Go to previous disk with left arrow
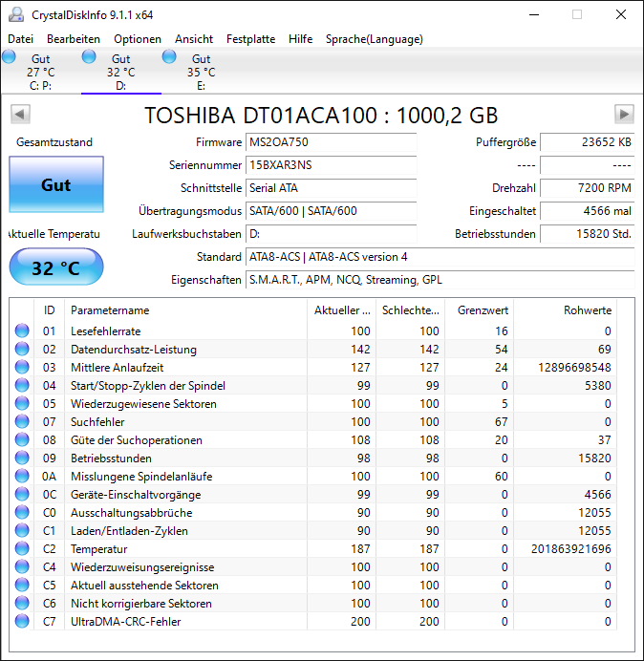Viewport: 644px width, 661px height. pos(20,115)
